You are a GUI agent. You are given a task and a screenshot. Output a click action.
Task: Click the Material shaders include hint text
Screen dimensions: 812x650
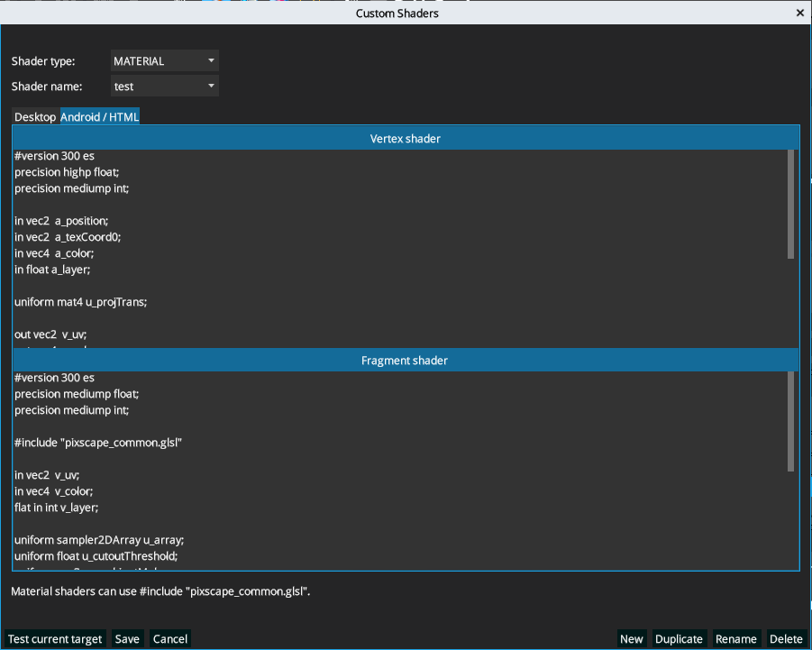pyautogui.click(x=160, y=591)
